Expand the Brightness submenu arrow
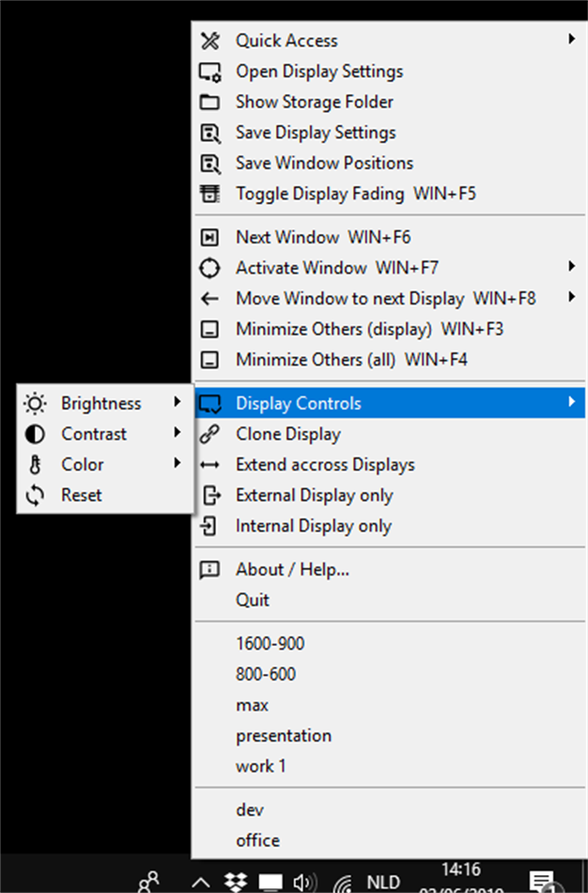 (178, 402)
